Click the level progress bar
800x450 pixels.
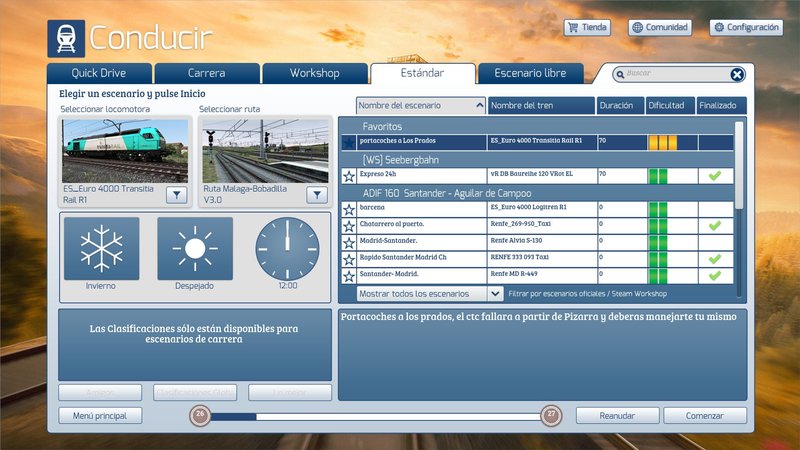[376, 417]
